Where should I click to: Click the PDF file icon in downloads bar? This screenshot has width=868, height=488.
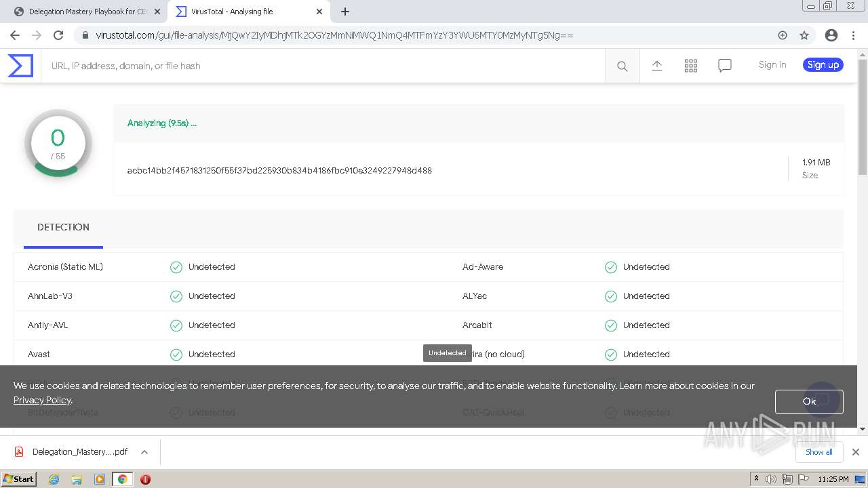tap(19, 452)
